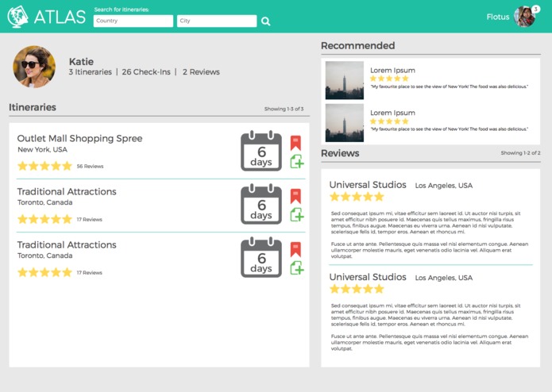Open first recommended skyline thumbnail
Screen dimensions: 552x392
point(344,80)
